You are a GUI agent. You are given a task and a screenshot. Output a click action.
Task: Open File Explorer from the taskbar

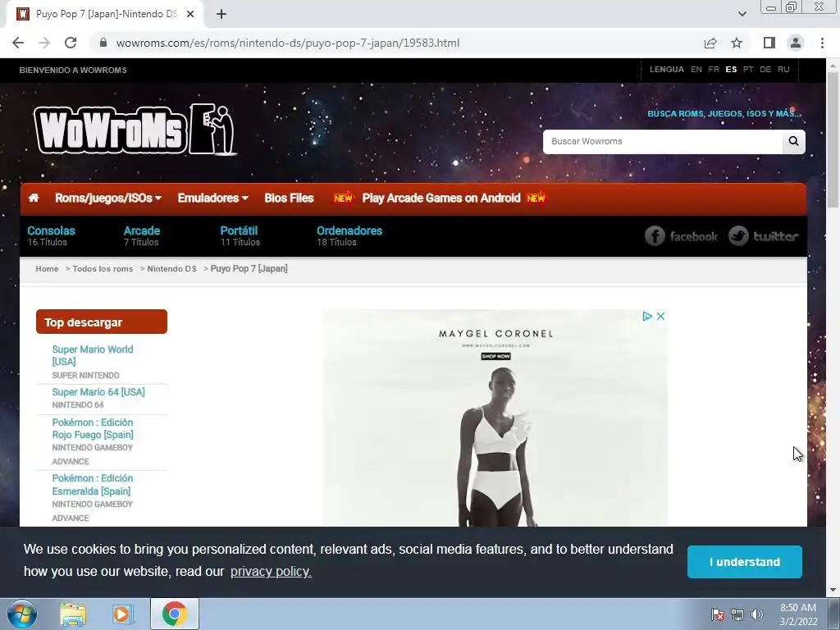(73, 614)
